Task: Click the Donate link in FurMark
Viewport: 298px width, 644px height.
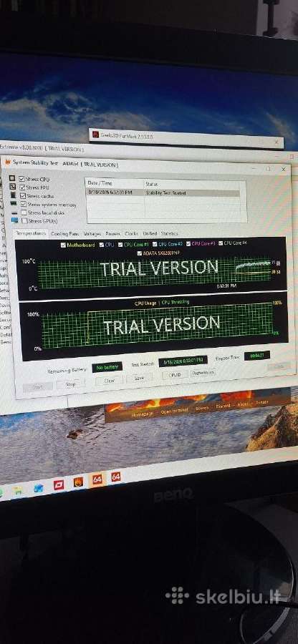Action: click(261, 402)
